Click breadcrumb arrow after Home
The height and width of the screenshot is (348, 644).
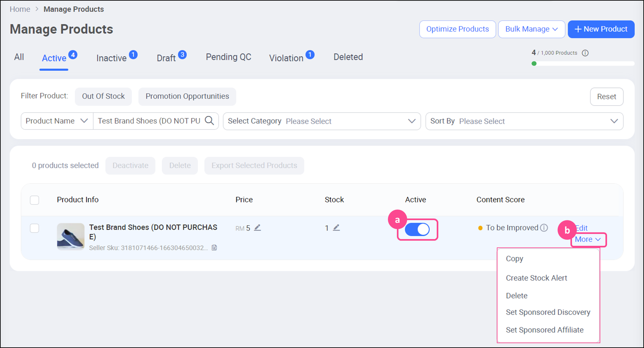point(37,9)
